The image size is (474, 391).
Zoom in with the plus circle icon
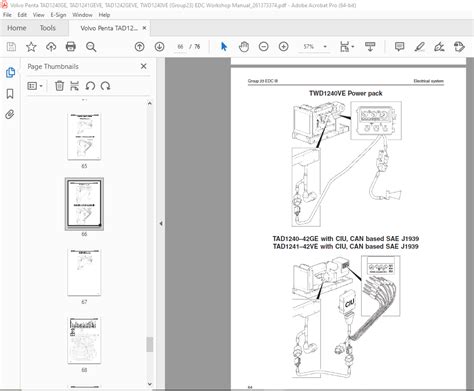(284, 47)
